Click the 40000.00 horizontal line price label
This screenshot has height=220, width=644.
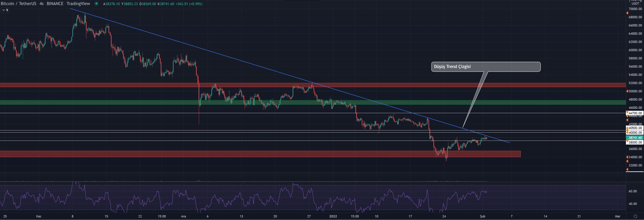pos(635,133)
